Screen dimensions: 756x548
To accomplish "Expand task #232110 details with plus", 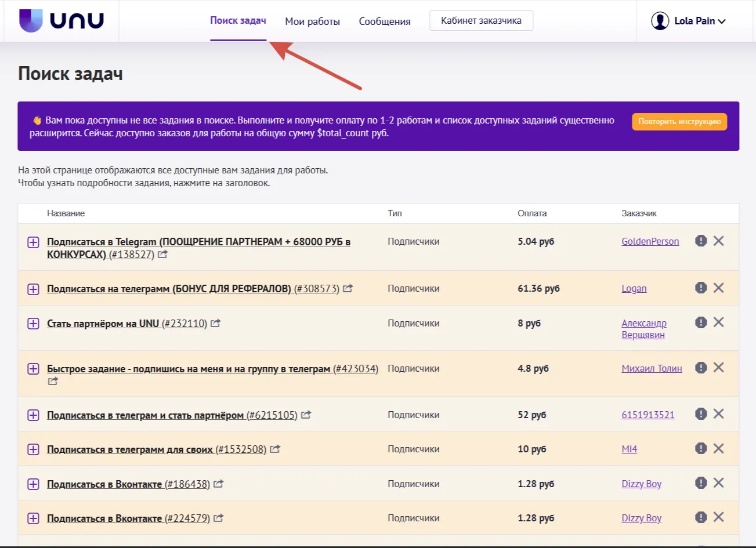I will 33,324.
